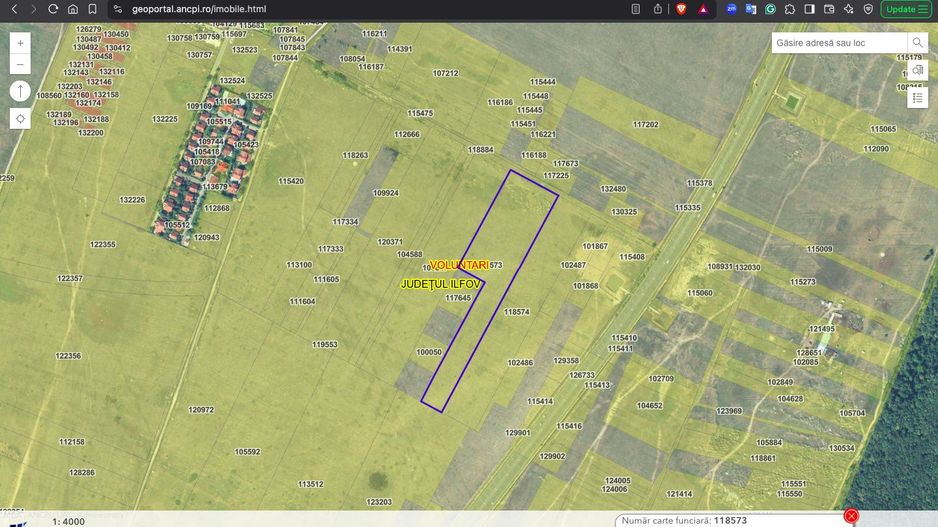Click parcel label 132480
The width and height of the screenshot is (938, 527).
[613, 188]
